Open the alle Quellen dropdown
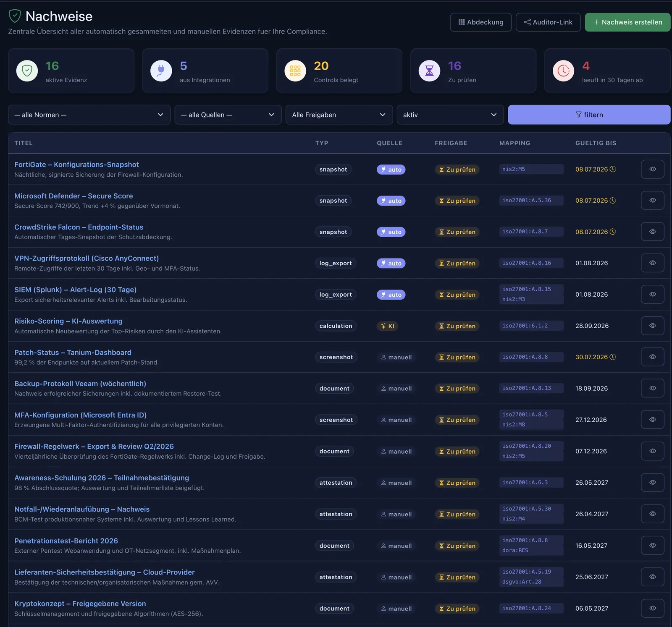Screen dimensions: 672x627 pyautogui.click(x=228, y=115)
